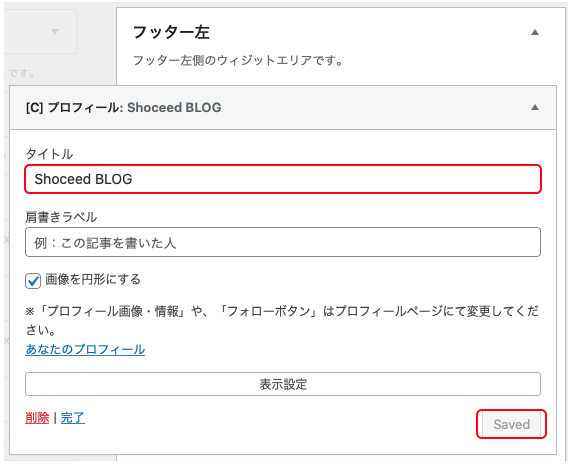The width and height of the screenshot is (570, 465).
Task: Collapse the [C] プロフィール widget arrow
Action: (x=535, y=107)
